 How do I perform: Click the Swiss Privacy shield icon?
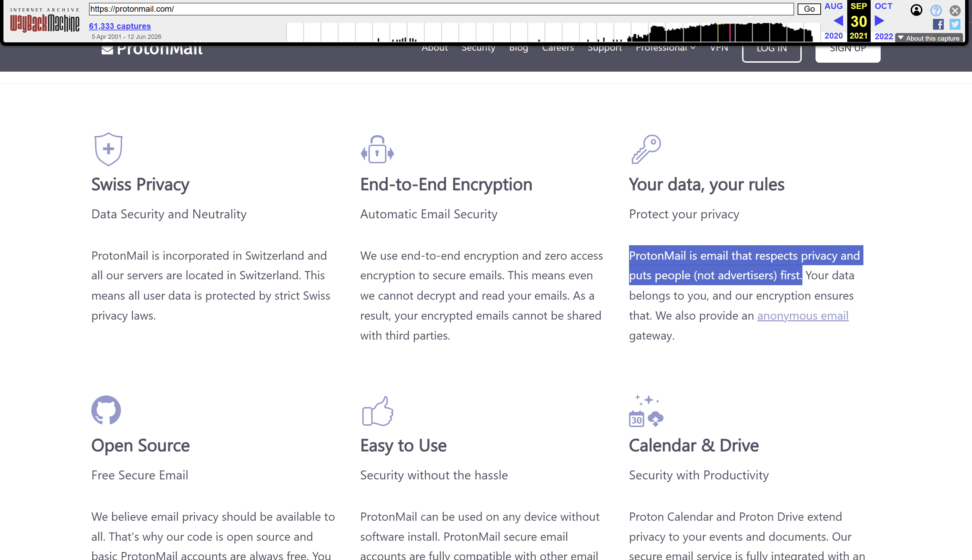(109, 149)
